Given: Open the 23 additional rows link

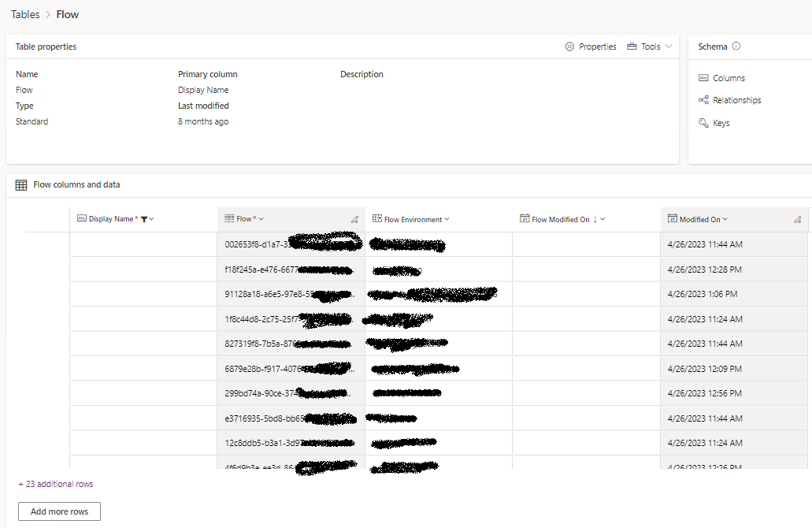Looking at the screenshot, I should (x=54, y=483).
